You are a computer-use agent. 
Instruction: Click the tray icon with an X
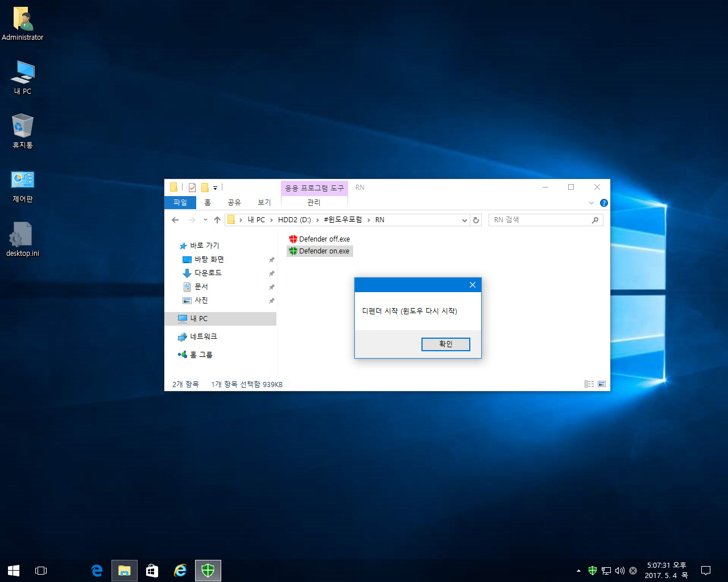pos(633,571)
